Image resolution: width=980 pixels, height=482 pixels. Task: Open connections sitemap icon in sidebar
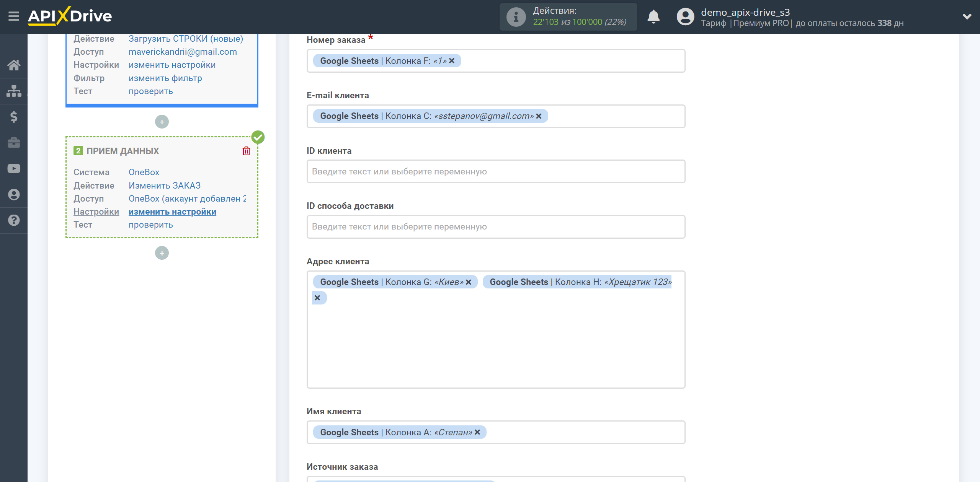(14, 91)
